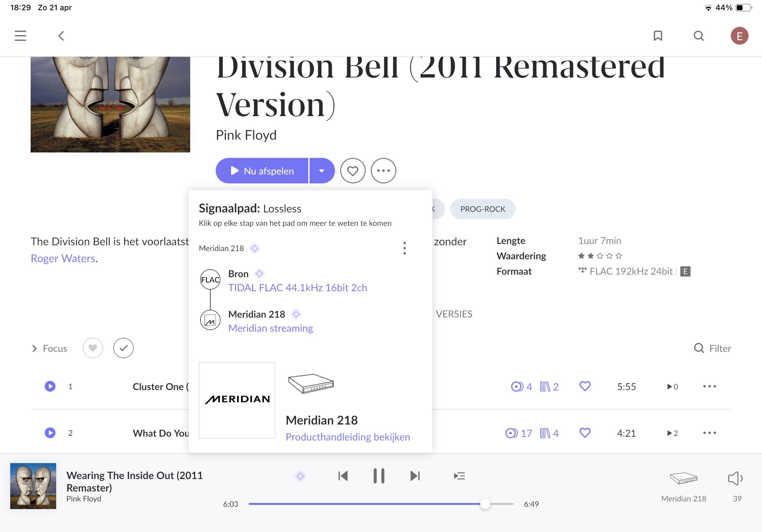Click the Nu afspelen play button
The image size is (762, 532).
click(262, 171)
